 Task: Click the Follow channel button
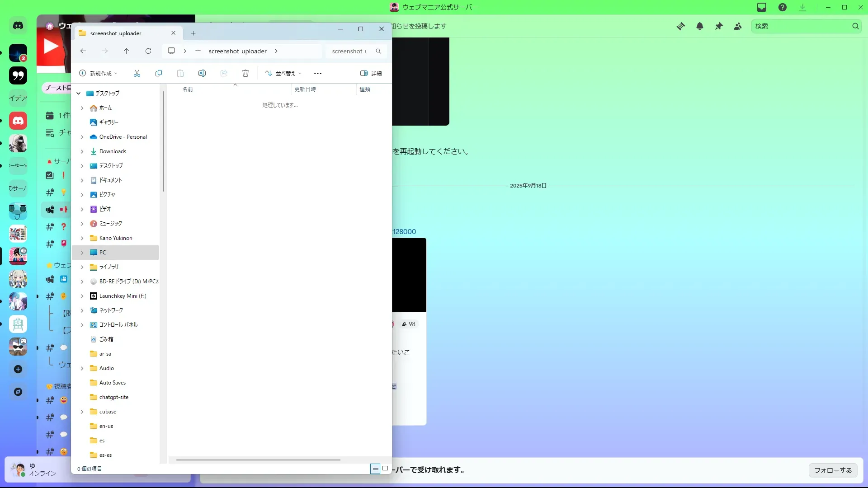click(x=833, y=470)
